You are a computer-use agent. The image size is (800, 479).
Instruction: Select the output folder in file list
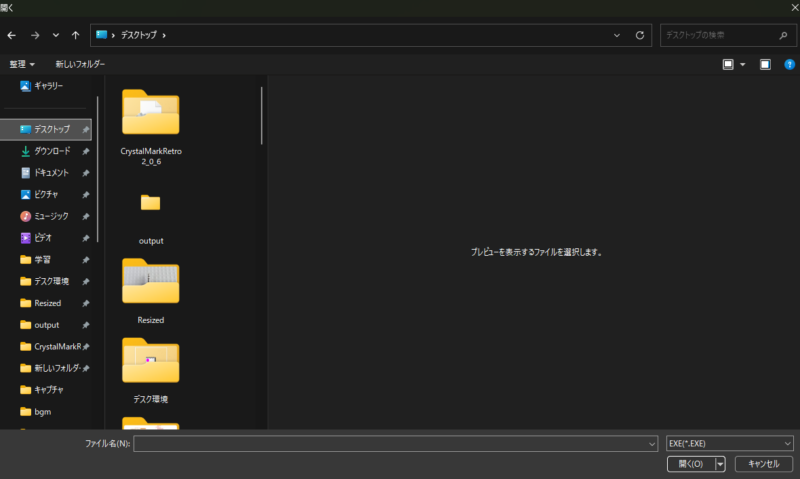pos(150,215)
